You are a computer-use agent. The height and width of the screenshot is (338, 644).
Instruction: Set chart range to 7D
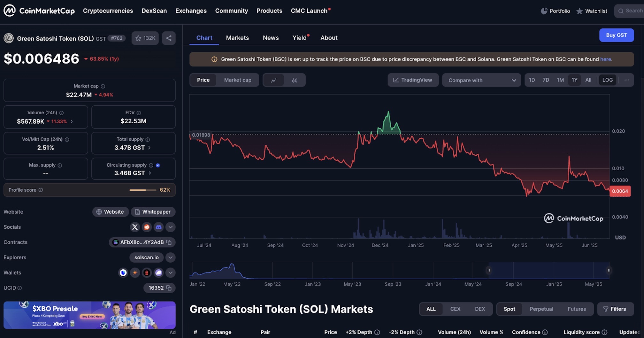pos(546,80)
